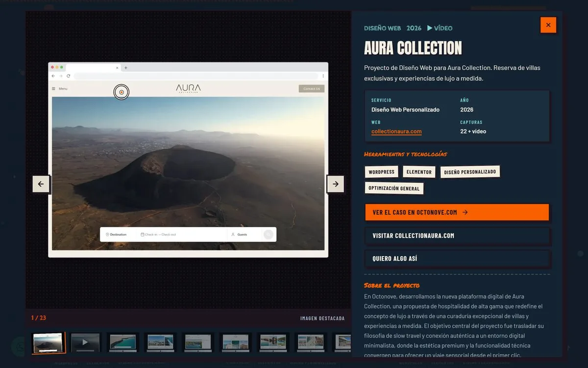This screenshot has height=368, width=588.
Task: Click the Vídeo play label in header
Action: (x=440, y=28)
